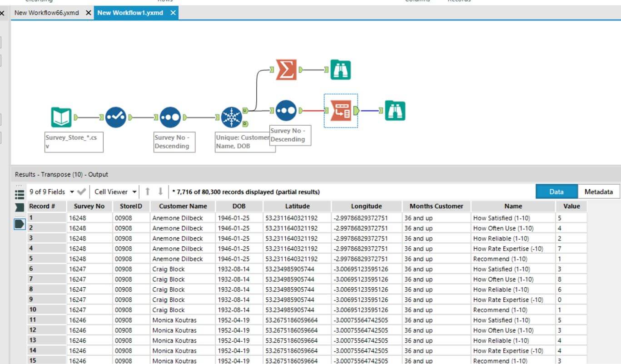The image size is (621, 364).
Task: Click the second Sort tool after Unique
Action: 286,111
